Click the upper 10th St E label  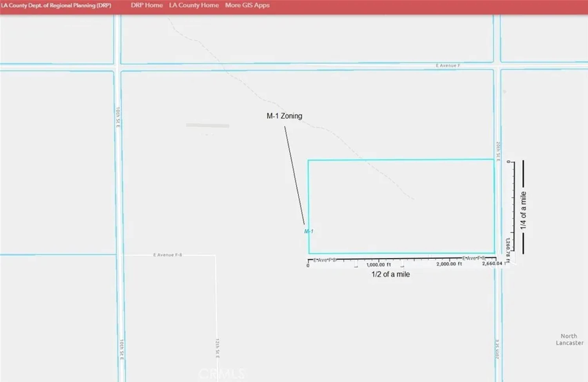[118, 117]
